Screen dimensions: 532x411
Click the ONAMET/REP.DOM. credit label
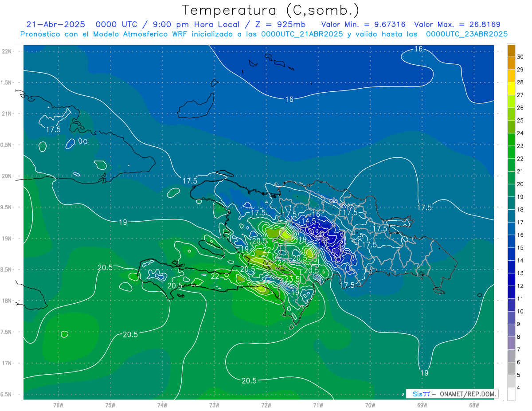468,394
